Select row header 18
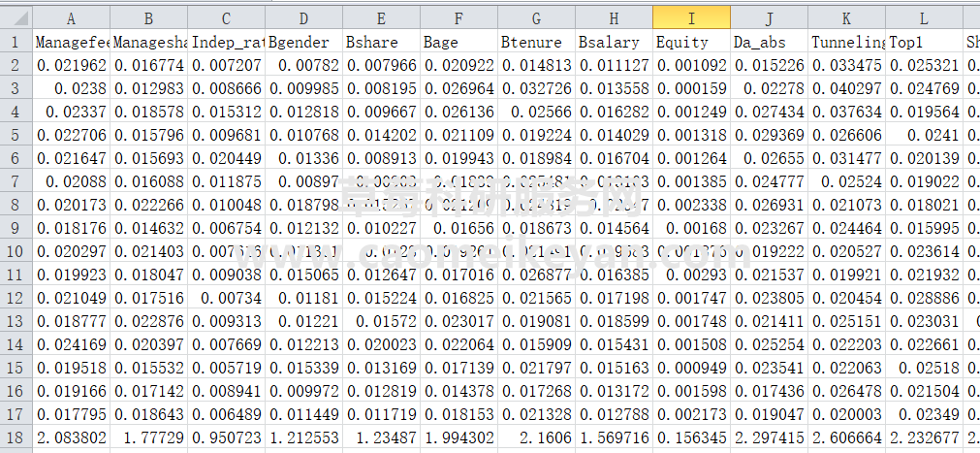The image size is (980, 453). coord(16,437)
